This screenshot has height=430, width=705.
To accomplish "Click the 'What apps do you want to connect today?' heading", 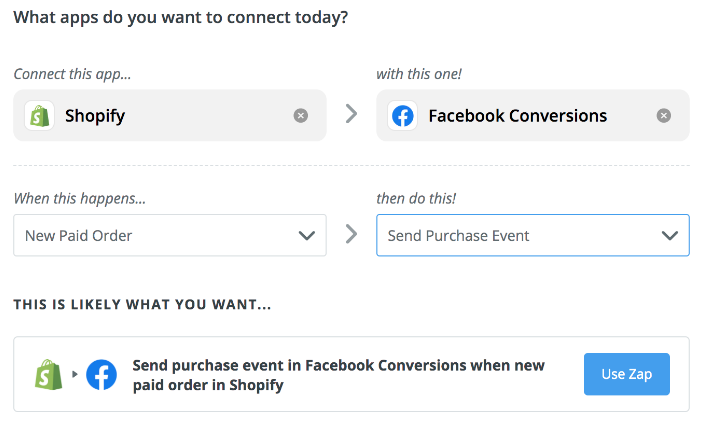I will click(181, 18).
